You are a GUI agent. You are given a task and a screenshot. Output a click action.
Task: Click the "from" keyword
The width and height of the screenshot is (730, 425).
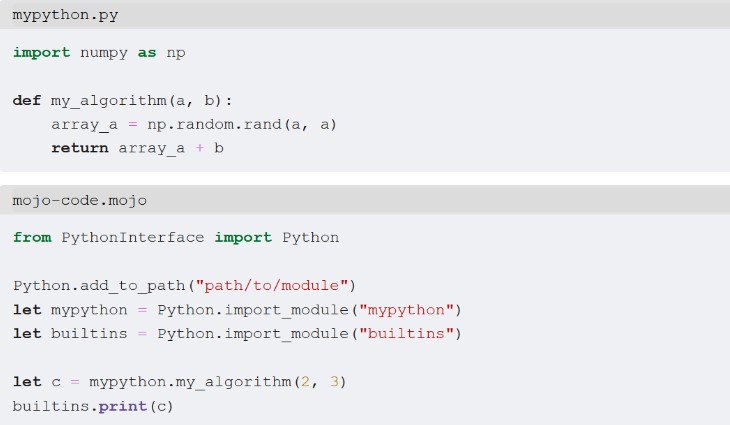pos(32,237)
